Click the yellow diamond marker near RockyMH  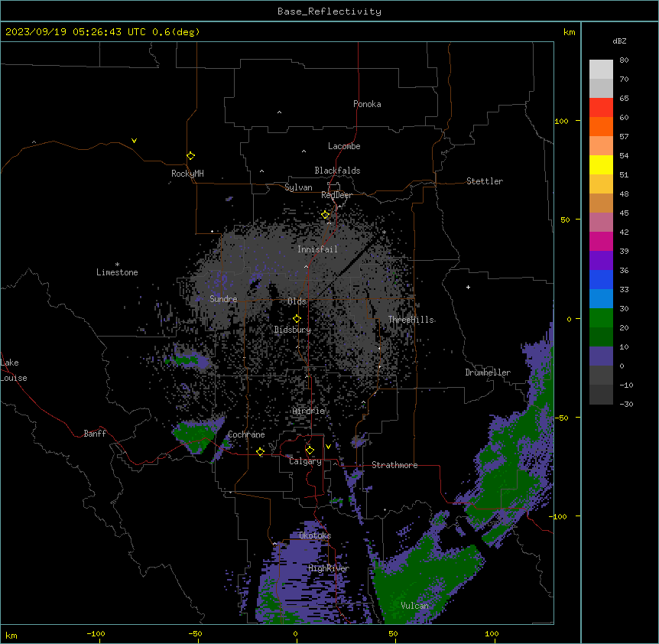(190, 156)
